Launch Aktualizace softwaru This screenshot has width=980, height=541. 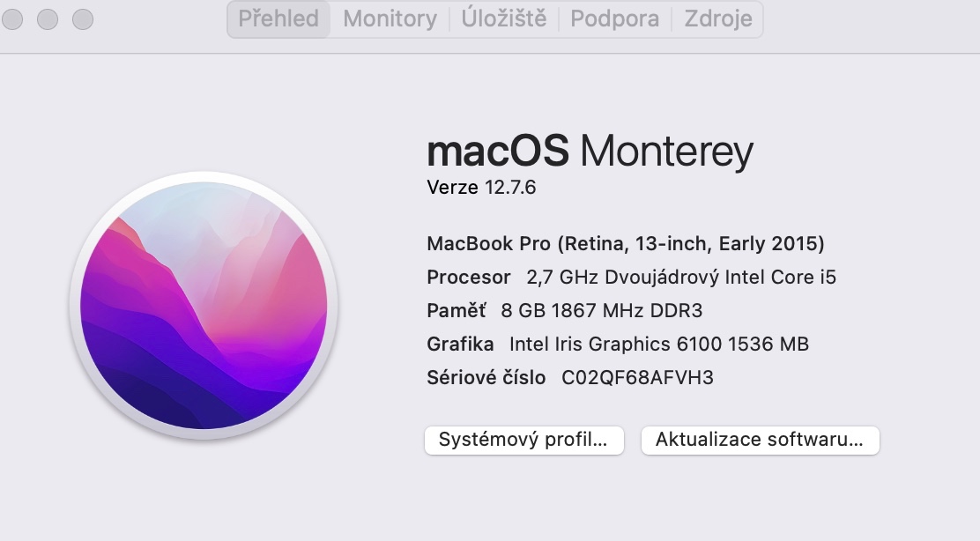(760, 440)
